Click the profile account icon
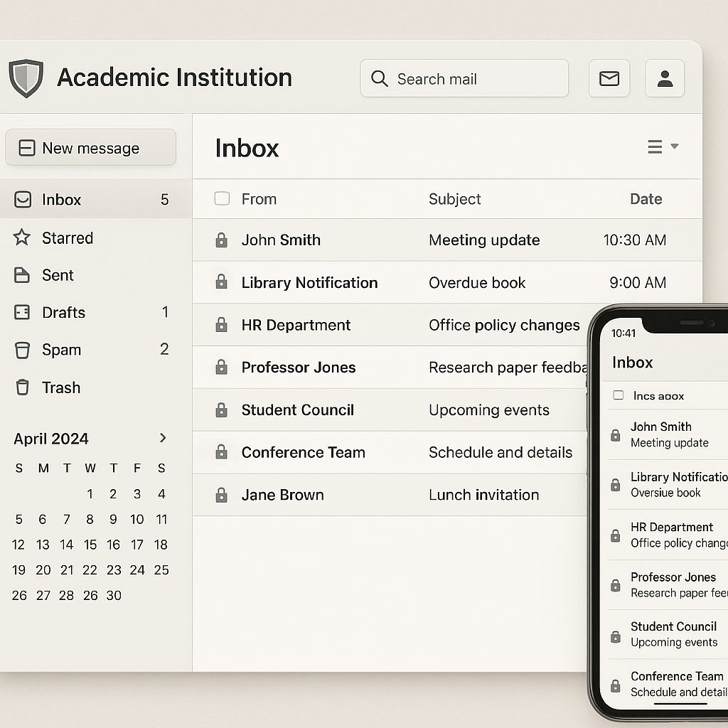Image resolution: width=728 pixels, height=728 pixels. (664, 78)
